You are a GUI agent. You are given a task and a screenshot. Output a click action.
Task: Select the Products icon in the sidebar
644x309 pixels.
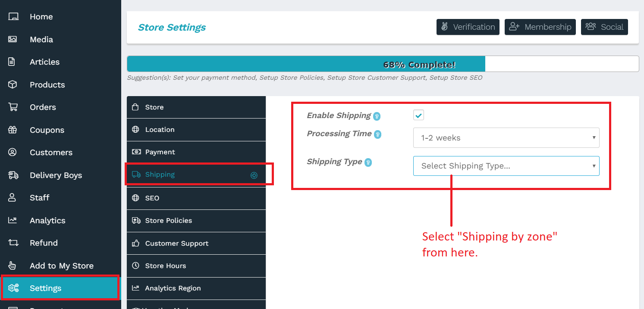tap(13, 84)
